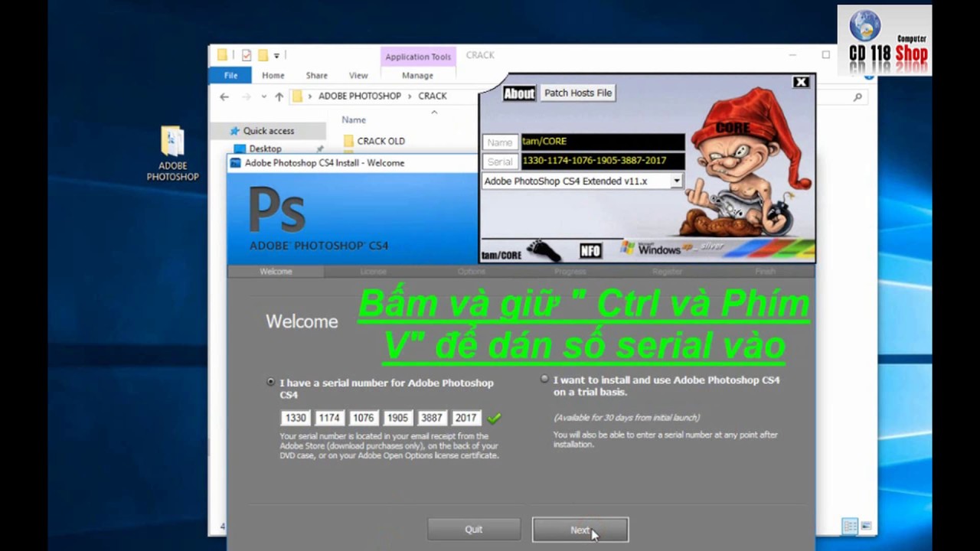Click the pin icon beside Desktop

(x=320, y=148)
